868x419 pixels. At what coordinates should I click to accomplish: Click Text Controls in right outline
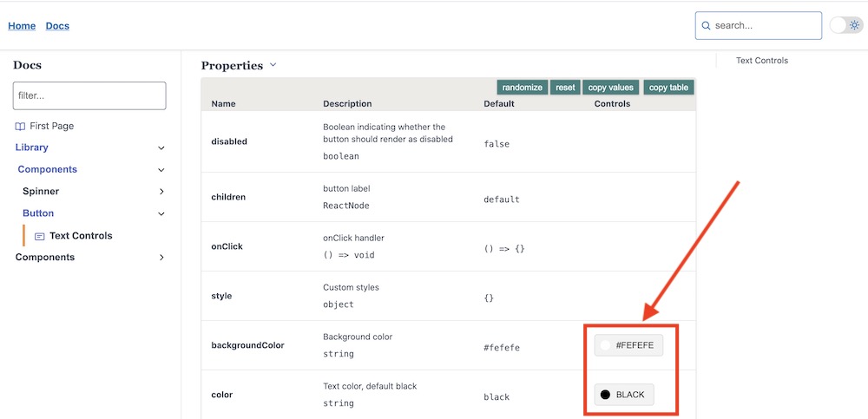(x=762, y=61)
